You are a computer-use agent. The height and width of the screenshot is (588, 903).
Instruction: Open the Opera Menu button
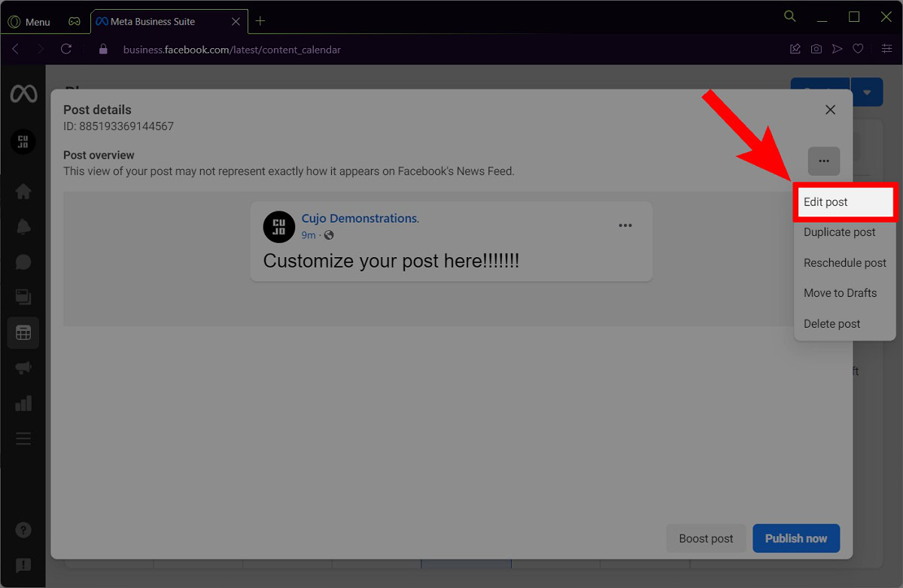click(29, 22)
